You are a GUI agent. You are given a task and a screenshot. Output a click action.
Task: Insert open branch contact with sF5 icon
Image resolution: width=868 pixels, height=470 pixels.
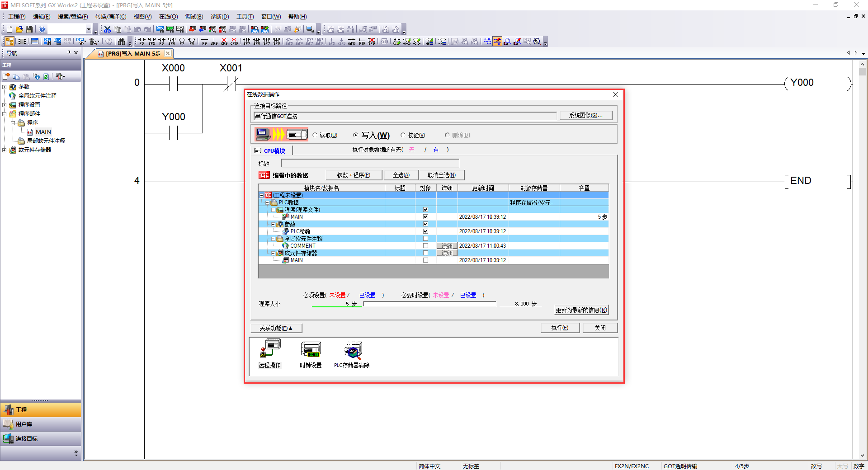click(152, 42)
